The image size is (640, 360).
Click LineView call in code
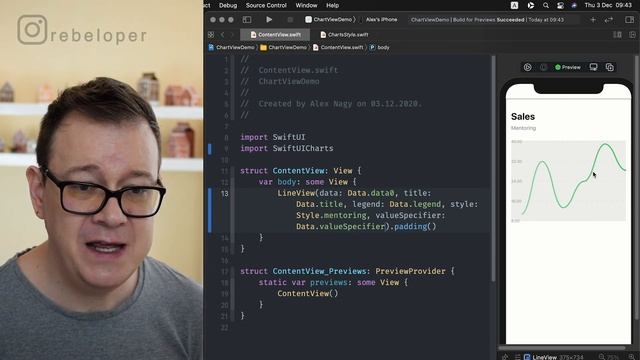[296, 193]
